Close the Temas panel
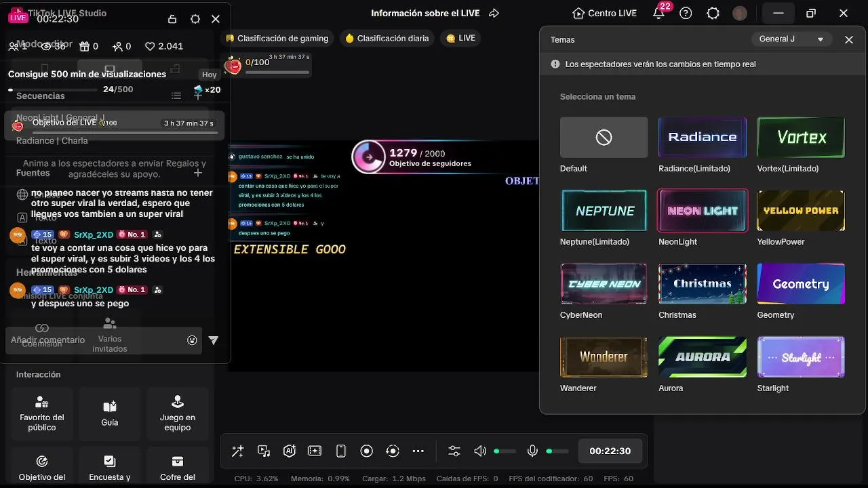This screenshot has height=488, width=868. point(849,39)
